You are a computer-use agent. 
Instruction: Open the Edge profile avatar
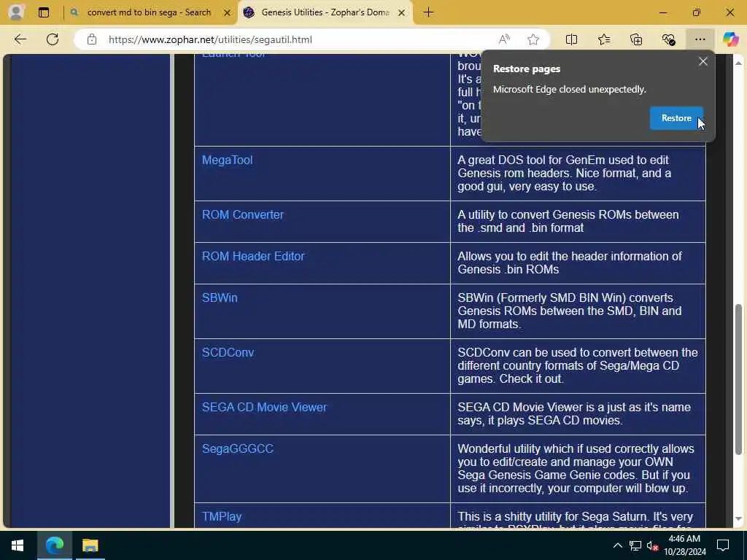click(x=16, y=12)
